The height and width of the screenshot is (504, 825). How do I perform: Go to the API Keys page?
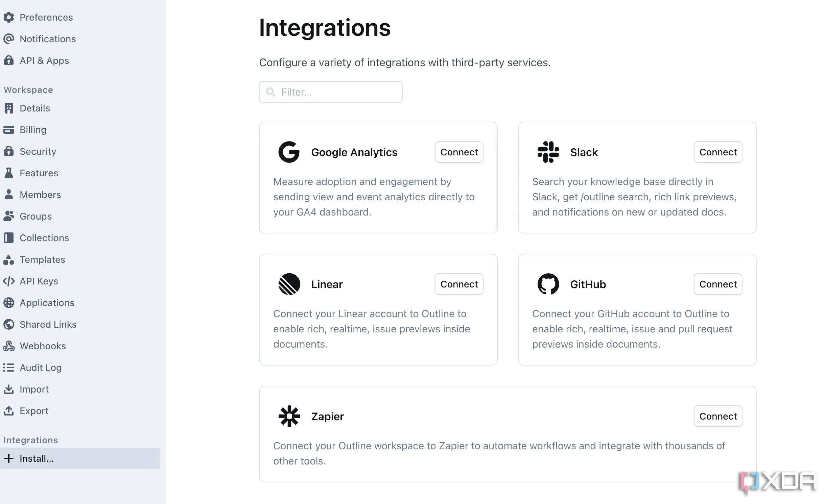point(80,281)
